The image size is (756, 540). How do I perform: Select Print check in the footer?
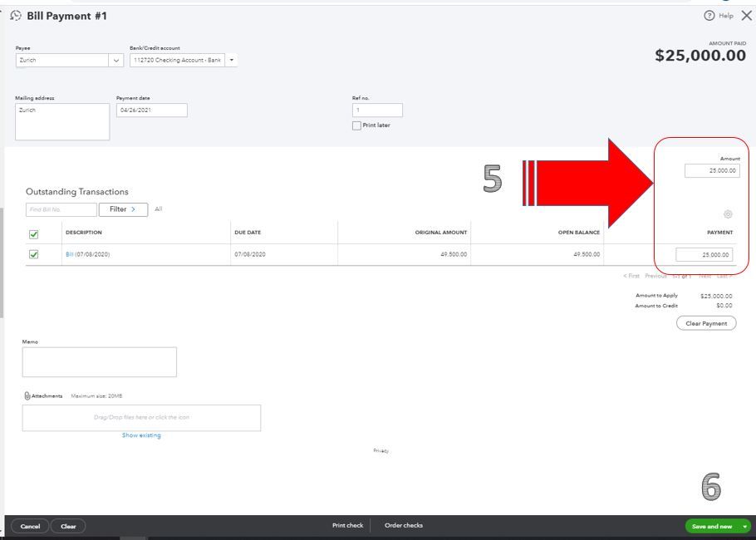click(x=347, y=525)
